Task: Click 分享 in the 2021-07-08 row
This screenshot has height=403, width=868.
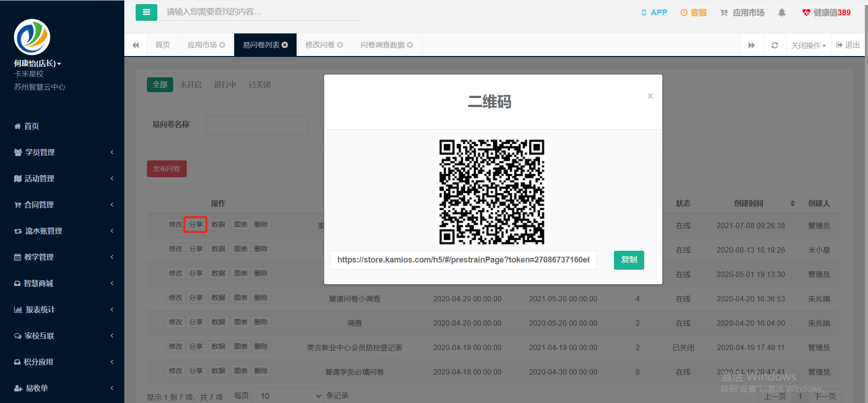Action: 196,225
